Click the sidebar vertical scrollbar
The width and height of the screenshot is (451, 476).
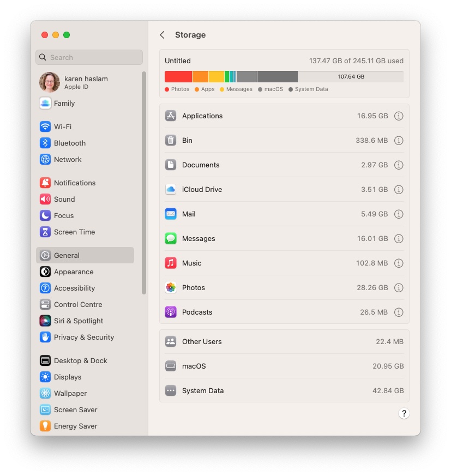pos(144,183)
